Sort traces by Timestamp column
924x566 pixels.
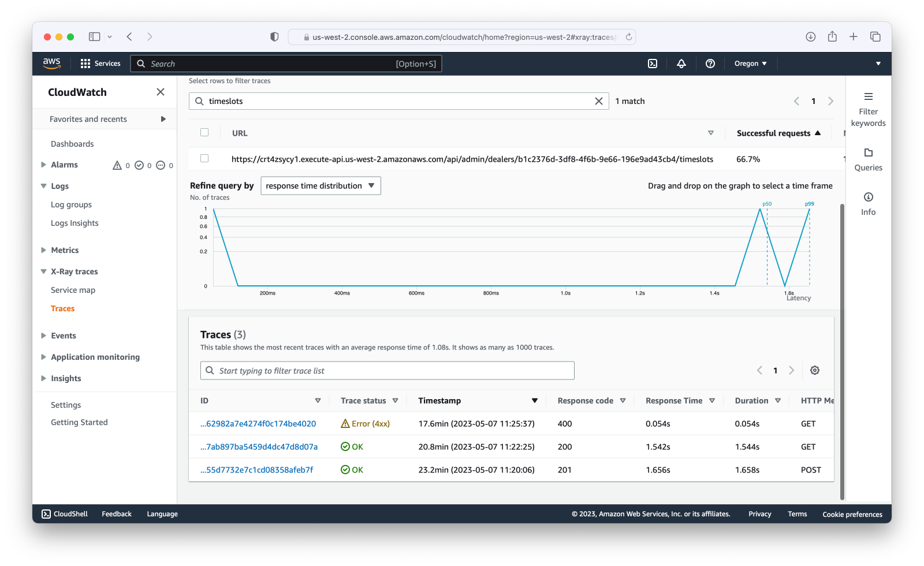[478, 400]
